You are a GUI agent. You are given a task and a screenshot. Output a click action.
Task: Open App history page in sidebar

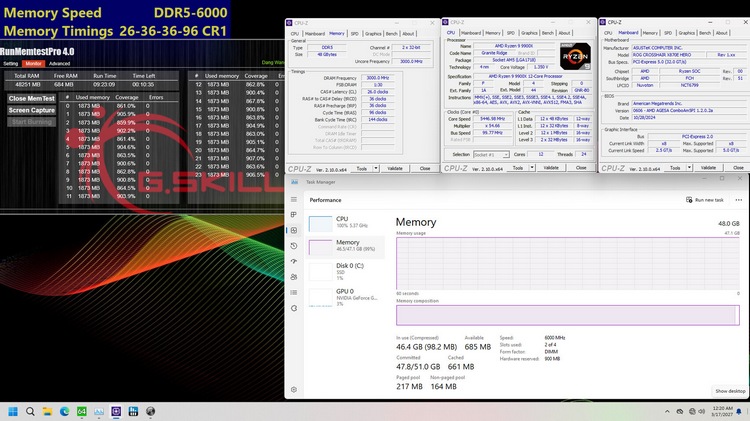294,245
